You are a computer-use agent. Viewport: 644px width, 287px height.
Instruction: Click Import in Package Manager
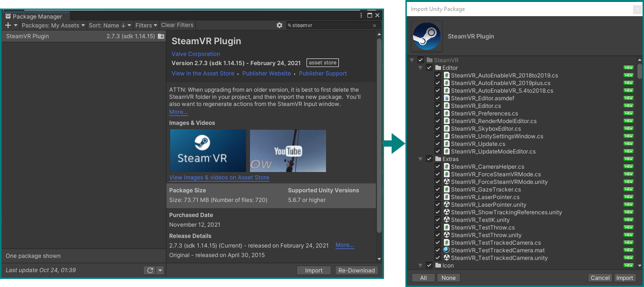click(x=314, y=270)
